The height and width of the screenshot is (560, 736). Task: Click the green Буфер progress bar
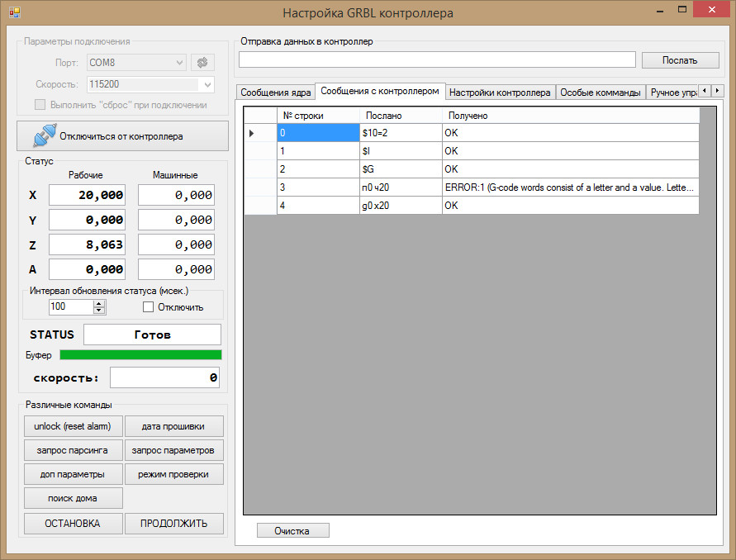click(x=140, y=355)
